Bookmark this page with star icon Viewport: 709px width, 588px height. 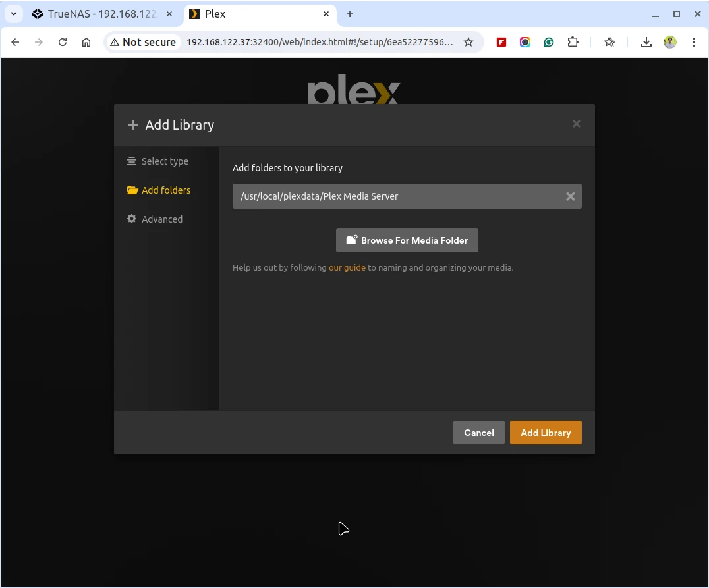pyautogui.click(x=468, y=42)
